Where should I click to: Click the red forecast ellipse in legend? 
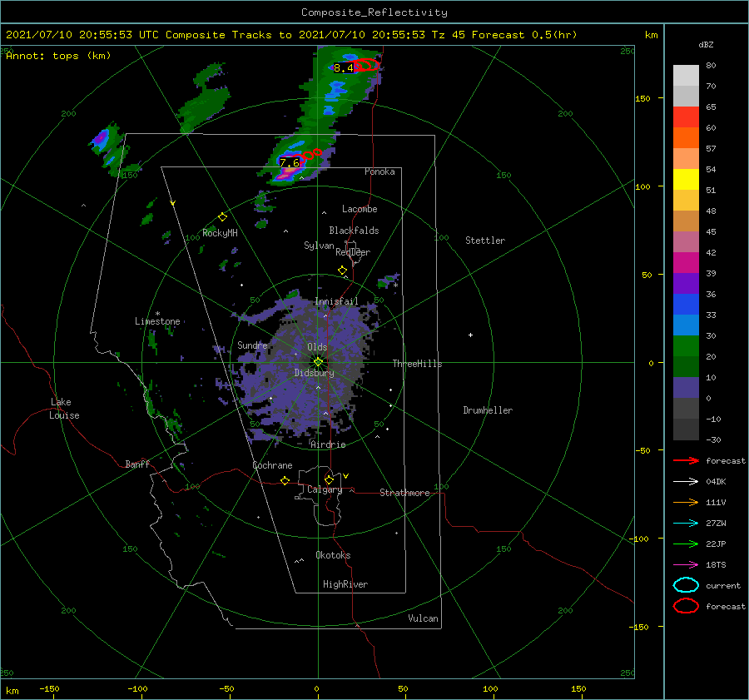point(686,606)
